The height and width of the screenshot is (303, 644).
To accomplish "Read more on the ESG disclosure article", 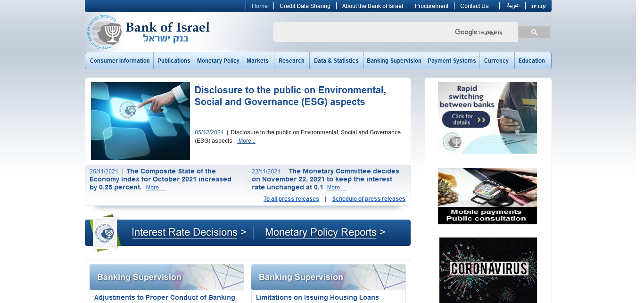I will pos(247,141).
